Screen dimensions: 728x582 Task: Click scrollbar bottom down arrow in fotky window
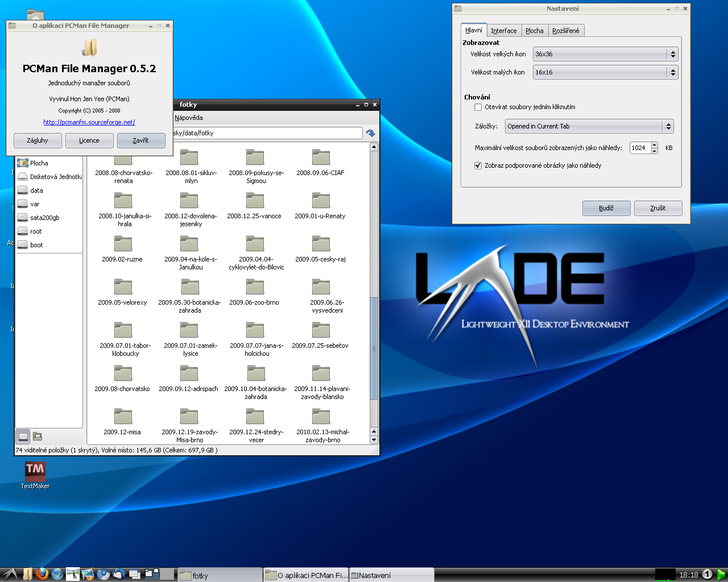click(x=374, y=440)
